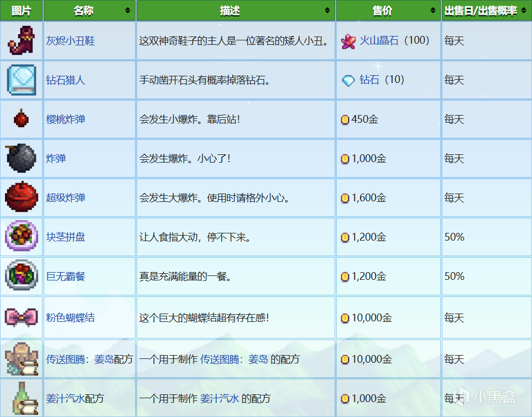Click the 樱桃炸弹 item icon
This screenshot has height=417, width=532.
(x=21, y=118)
